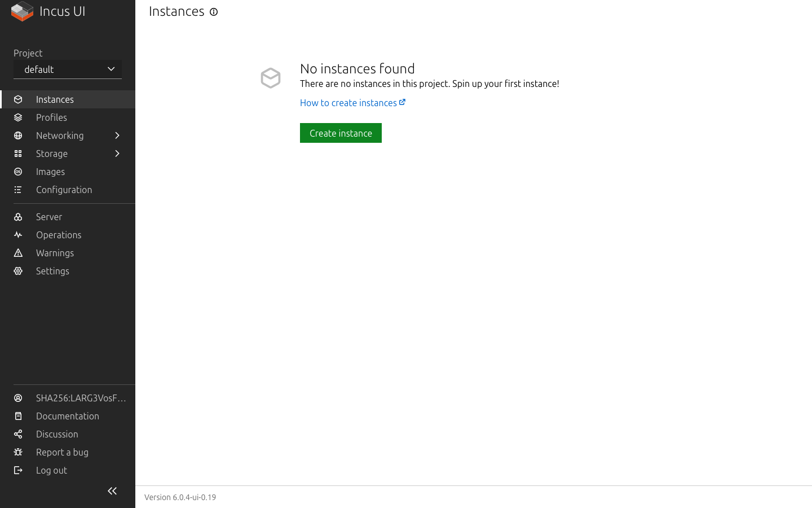Click the Storage grid icon

click(18, 154)
